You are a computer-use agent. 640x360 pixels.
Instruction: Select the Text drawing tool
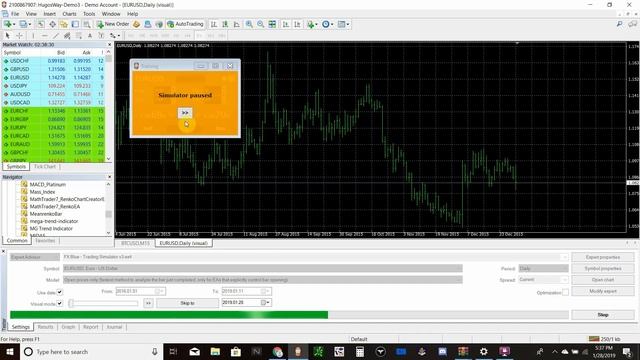pyautogui.click(x=90, y=36)
